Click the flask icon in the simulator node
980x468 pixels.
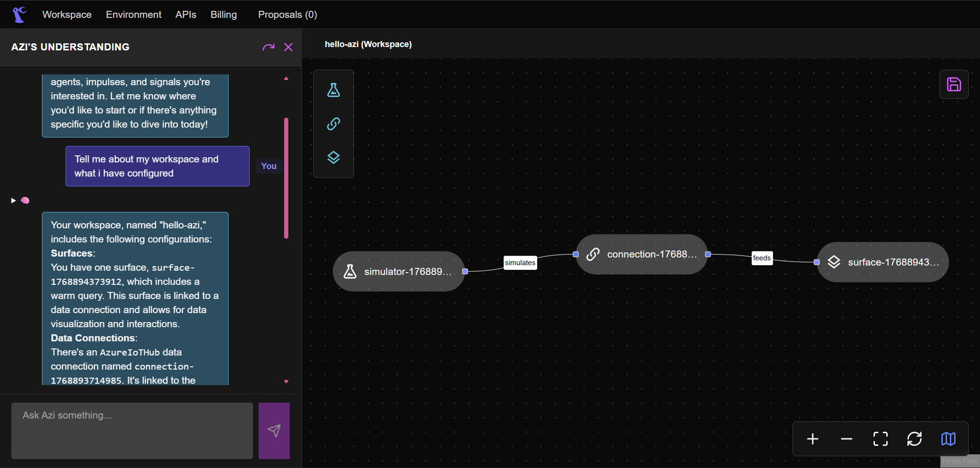point(350,271)
